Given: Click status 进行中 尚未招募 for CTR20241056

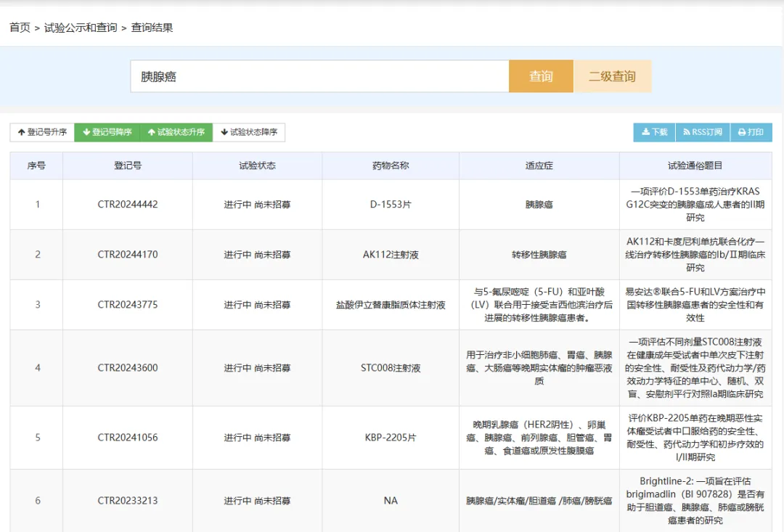Looking at the screenshot, I should click(x=257, y=438).
